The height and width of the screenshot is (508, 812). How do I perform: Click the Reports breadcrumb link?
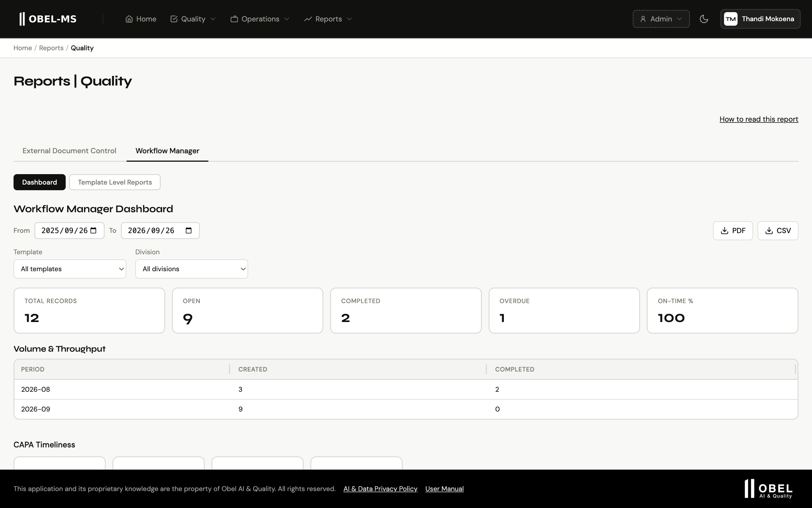coord(51,48)
